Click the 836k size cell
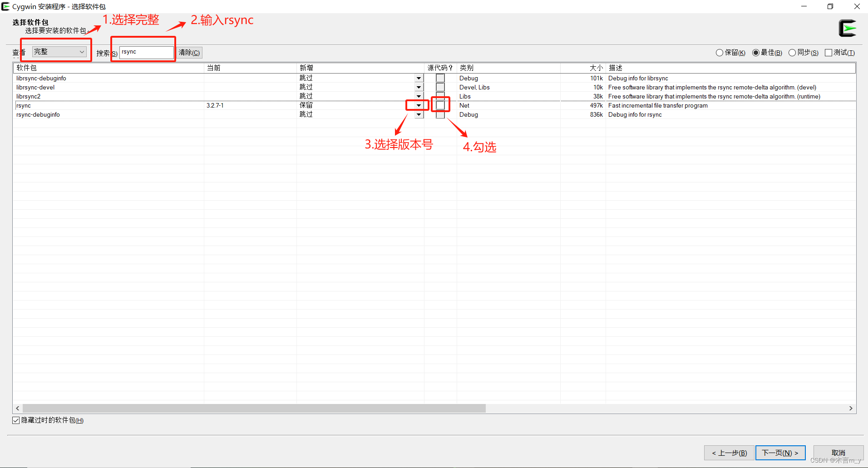The height and width of the screenshot is (468, 868). 596,114
